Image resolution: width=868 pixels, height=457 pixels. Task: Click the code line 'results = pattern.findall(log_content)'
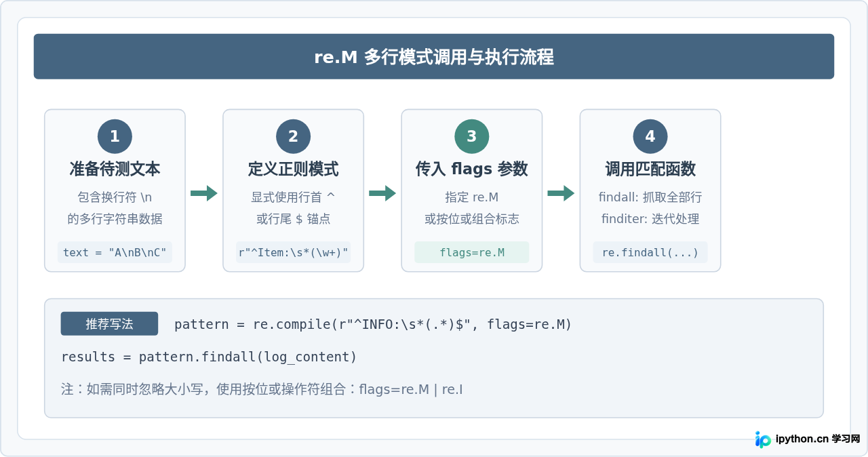[x=209, y=357]
